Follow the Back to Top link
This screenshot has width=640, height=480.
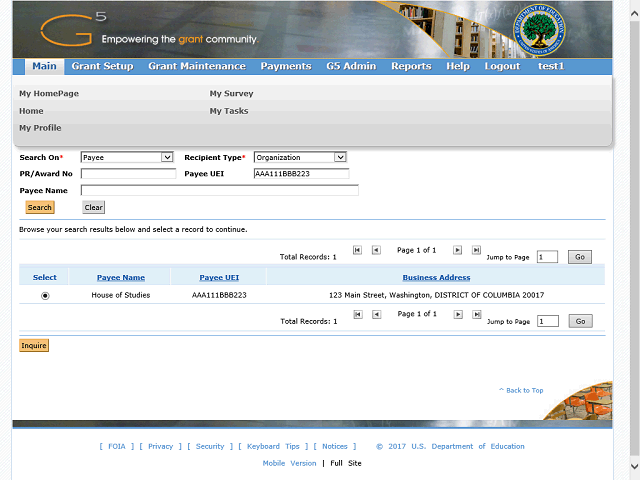pos(523,390)
